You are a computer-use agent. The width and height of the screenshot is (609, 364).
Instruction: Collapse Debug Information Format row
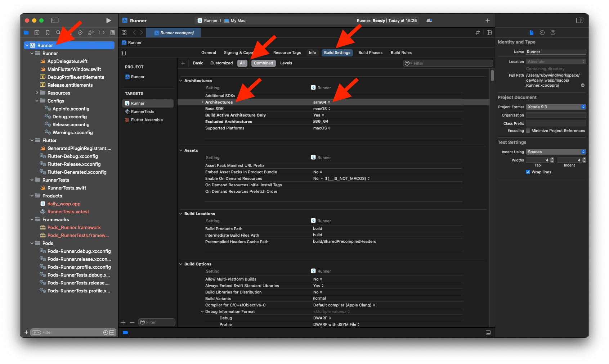coord(202,311)
